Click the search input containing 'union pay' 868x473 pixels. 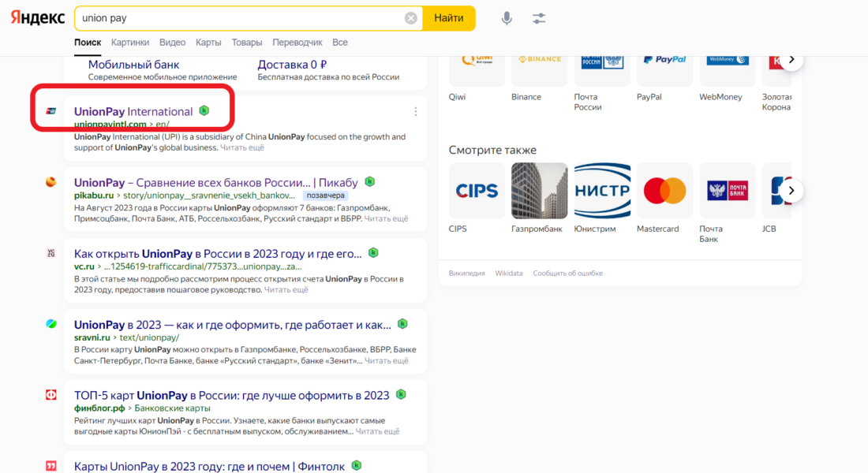(237, 18)
